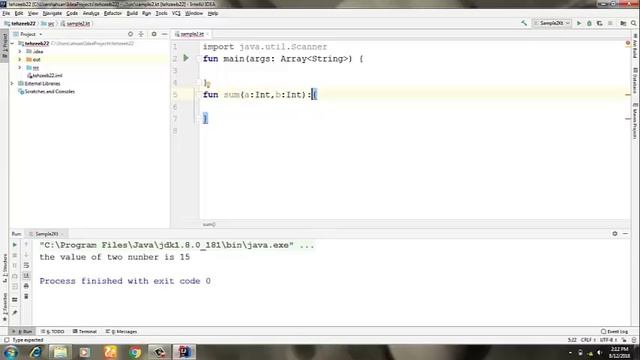This screenshot has height=360, width=640.
Task: Open Run panel settings gear
Action: click(x=615, y=234)
